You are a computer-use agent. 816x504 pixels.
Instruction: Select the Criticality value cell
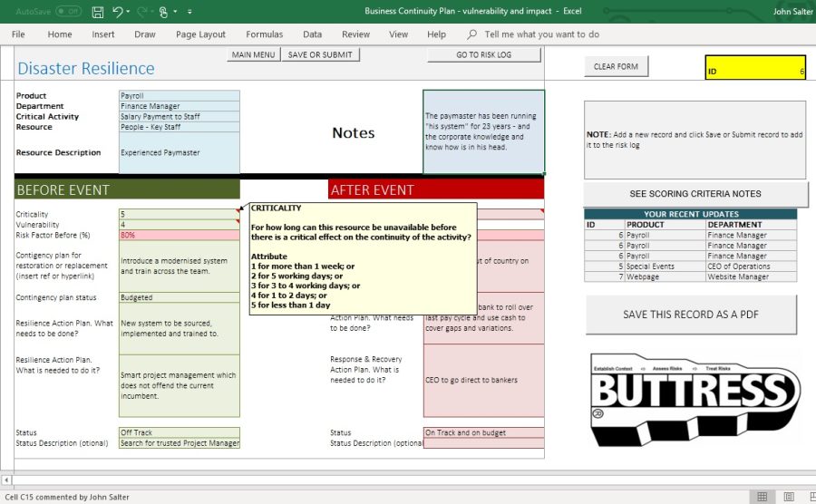coord(179,214)
